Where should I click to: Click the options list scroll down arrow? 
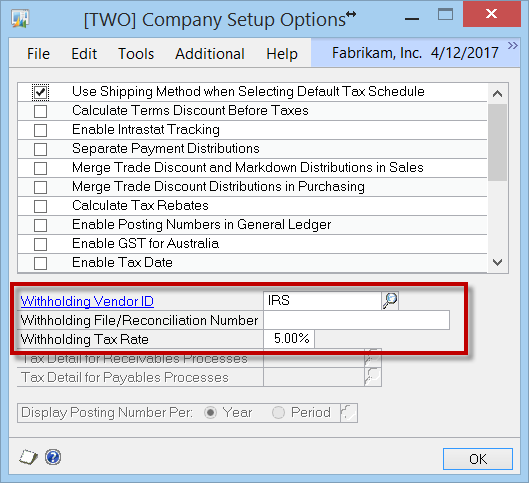[x=498, y=262]
